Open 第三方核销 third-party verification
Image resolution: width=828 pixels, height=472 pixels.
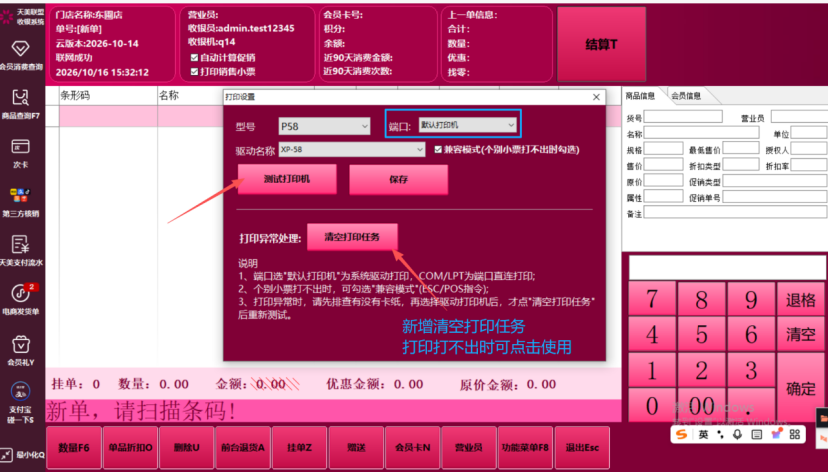point(21,202)
